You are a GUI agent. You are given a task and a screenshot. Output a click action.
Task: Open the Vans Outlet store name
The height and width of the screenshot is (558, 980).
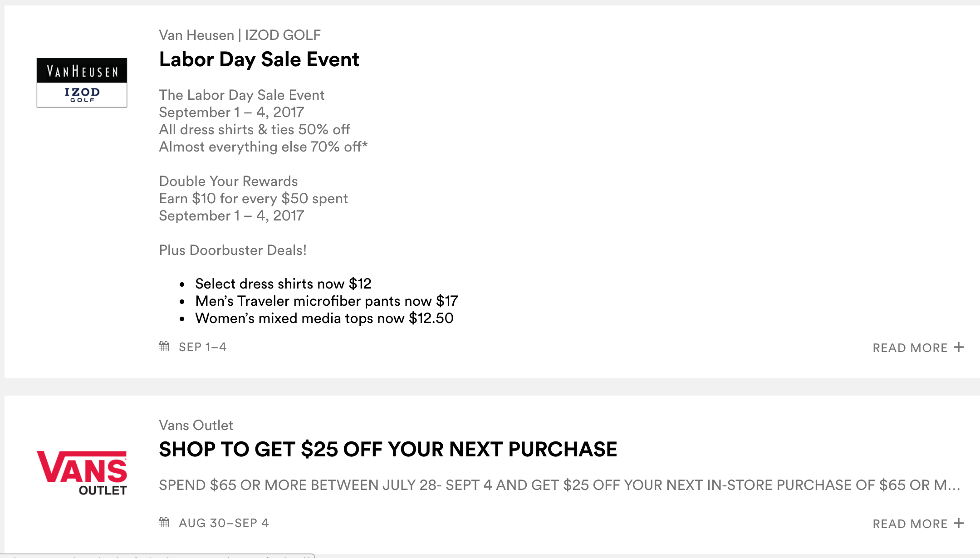click(x=196, y=425)
